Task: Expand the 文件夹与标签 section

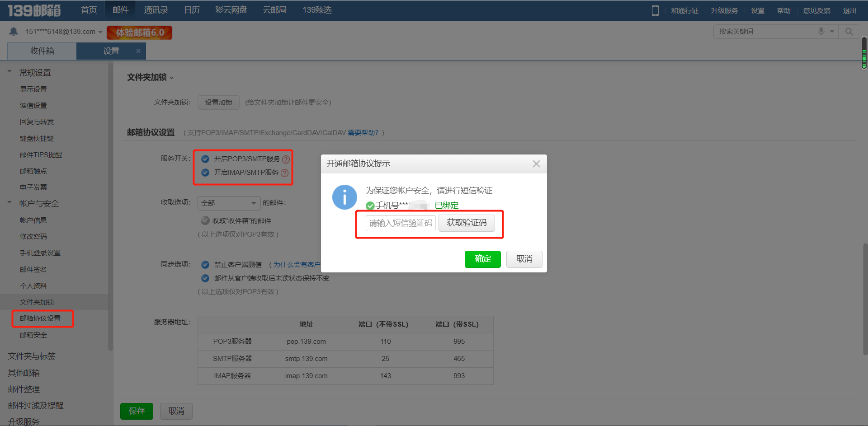Action: coord(32,356)
